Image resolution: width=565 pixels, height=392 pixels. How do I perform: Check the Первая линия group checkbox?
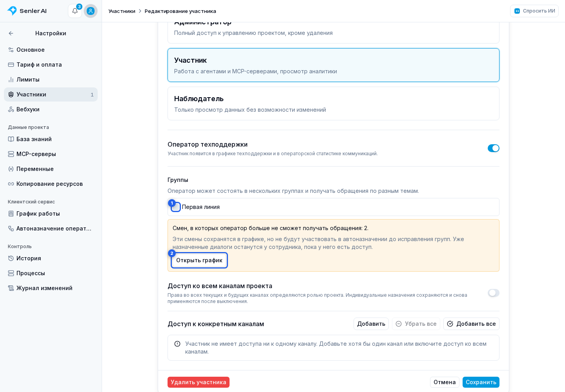coord(176,207)
